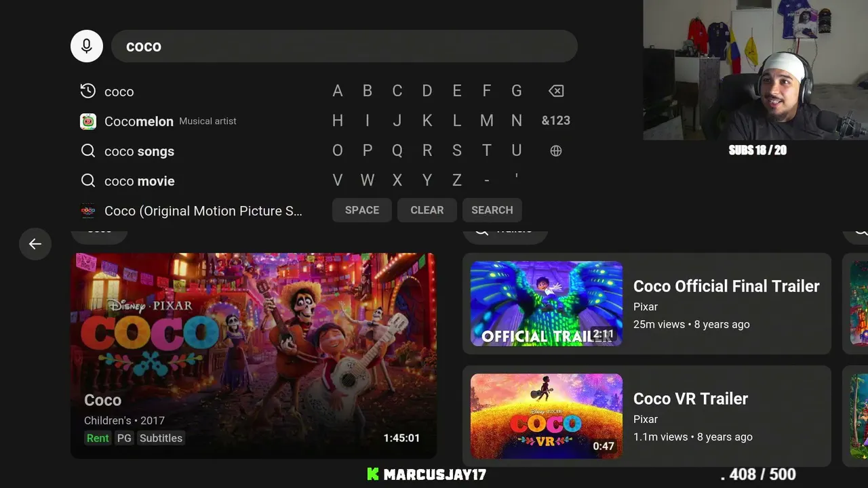Tap letter Q on the keyboard
Image resolution: width=868 pixels, height=488 pixels.
click(x=397, y=150)
